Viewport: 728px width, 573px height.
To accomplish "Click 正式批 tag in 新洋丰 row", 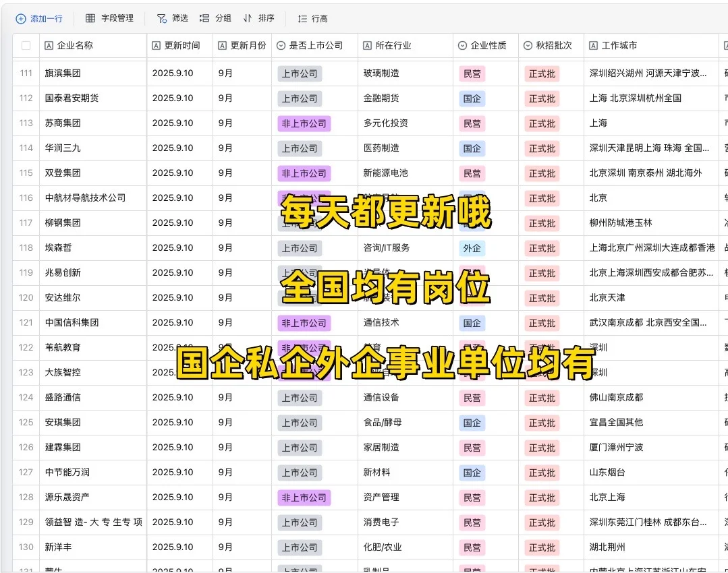I will pyautogui.click(x=542, y=548).
